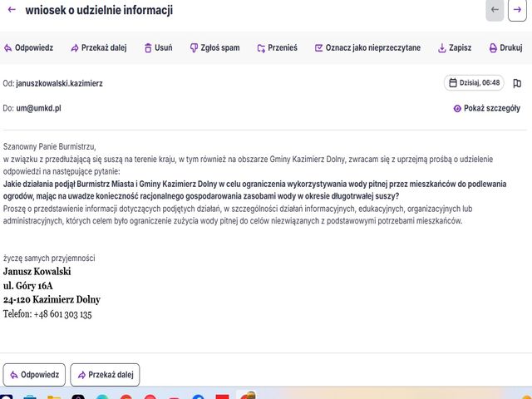This screenshot has width=532, height=399.
Task: Click phone number +48 601 303 135
Action: click(63, 314)
